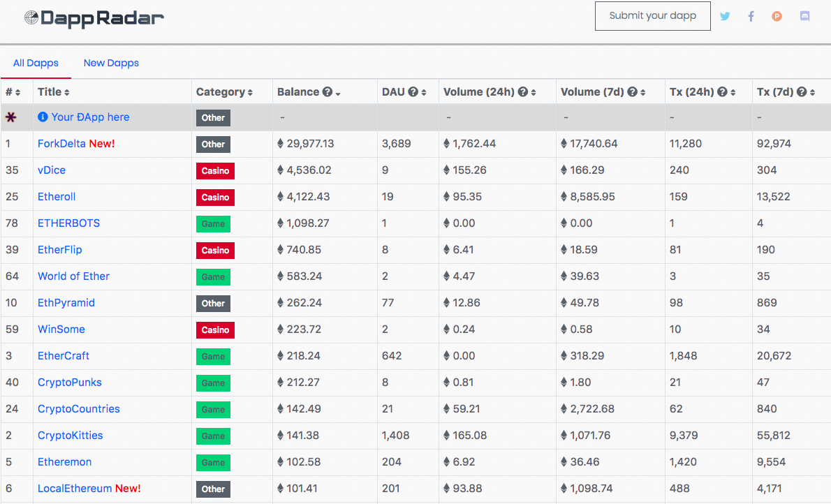Open the Twitter icon link

pyautogui.click(x=725, y=16)
